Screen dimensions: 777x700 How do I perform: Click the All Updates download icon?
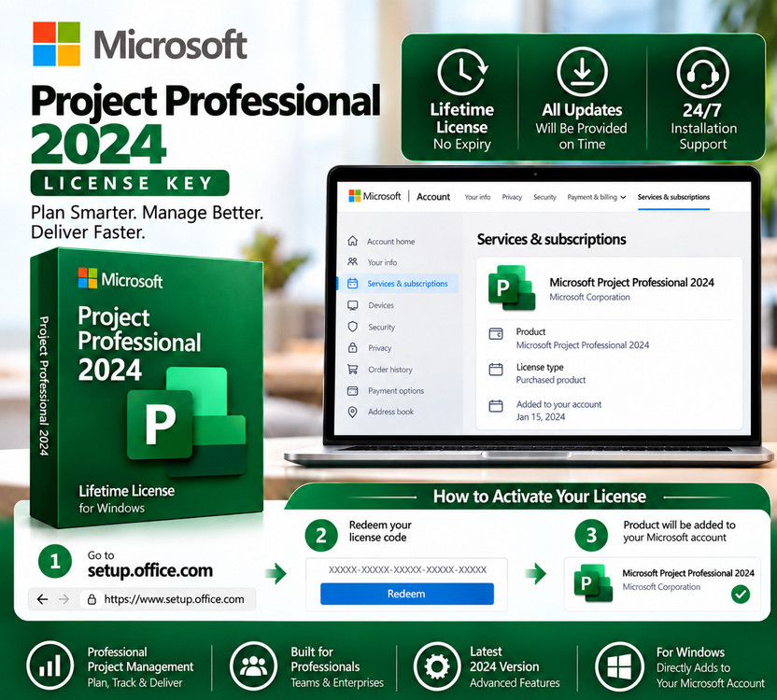(582, 72)
